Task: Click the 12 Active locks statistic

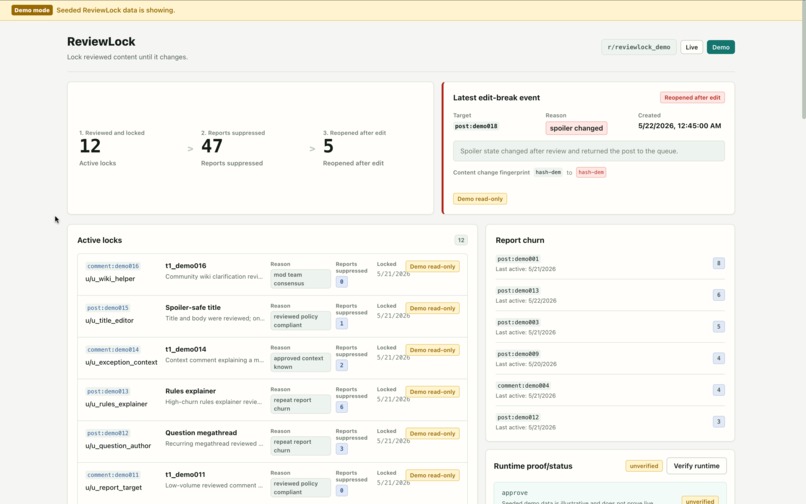Action: tap(90, 146)
